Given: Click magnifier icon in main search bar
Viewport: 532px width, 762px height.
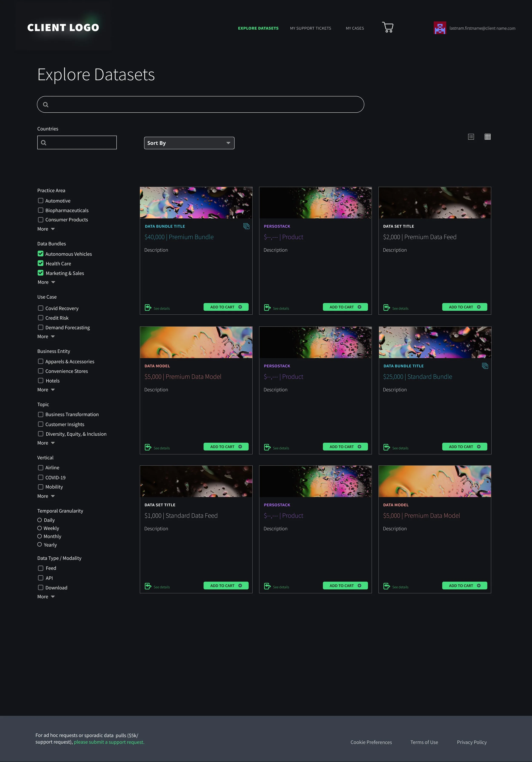Looking at the screenshot, I should 46,105.
